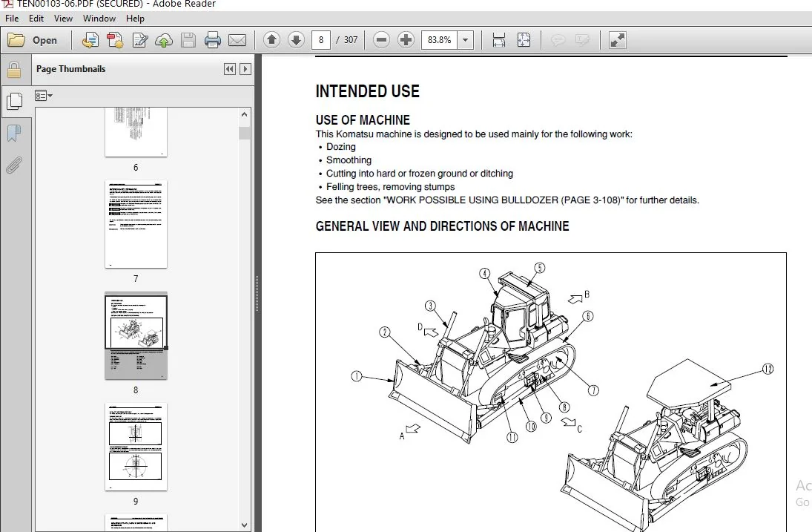812x532 pixels.
Task: Click the USE OF MACHINE heading
Action: coord(363,120)
